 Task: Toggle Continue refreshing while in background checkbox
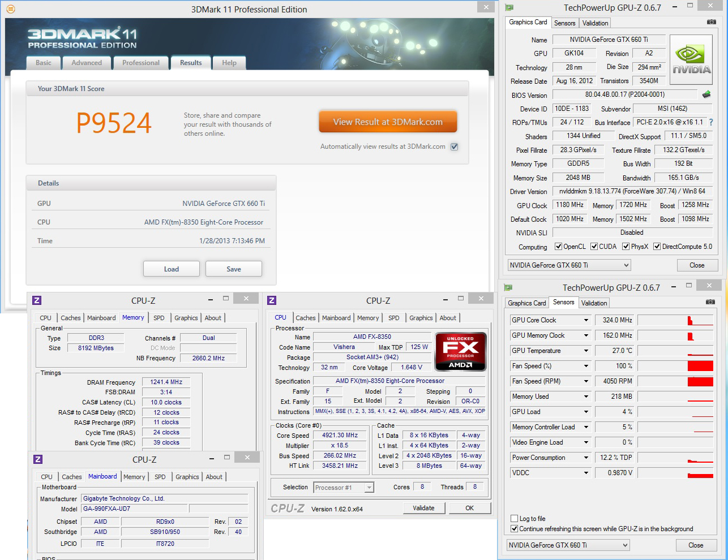514,529
